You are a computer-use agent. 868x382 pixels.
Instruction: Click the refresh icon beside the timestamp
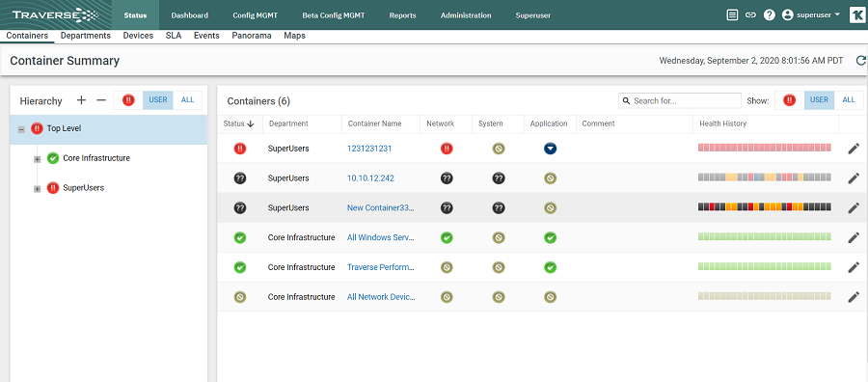(x=860, y=61)
